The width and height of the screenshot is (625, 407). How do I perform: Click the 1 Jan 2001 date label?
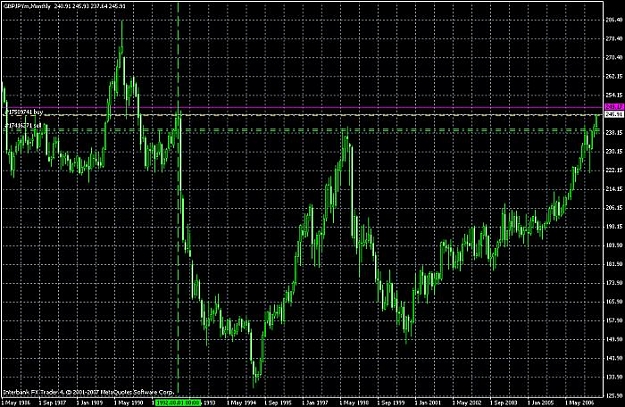[x=428, y=403]
